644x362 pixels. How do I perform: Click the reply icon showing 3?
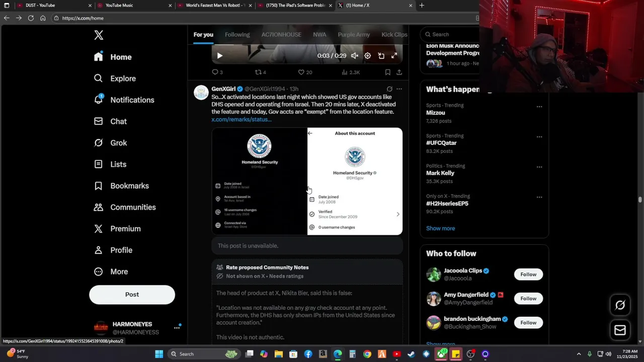pyautogui.click(x=217, y=72)
